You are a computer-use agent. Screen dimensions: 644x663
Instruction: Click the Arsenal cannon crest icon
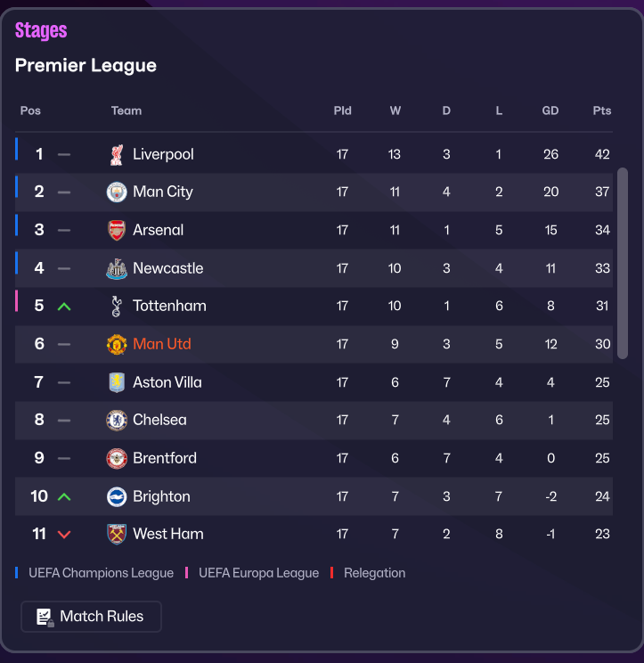pos(117,230)
